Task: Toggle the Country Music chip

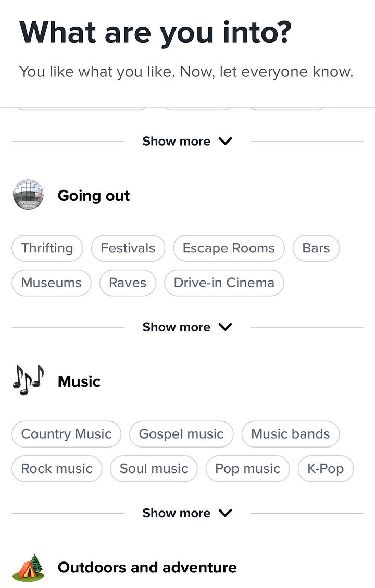Action: point(66,434)
